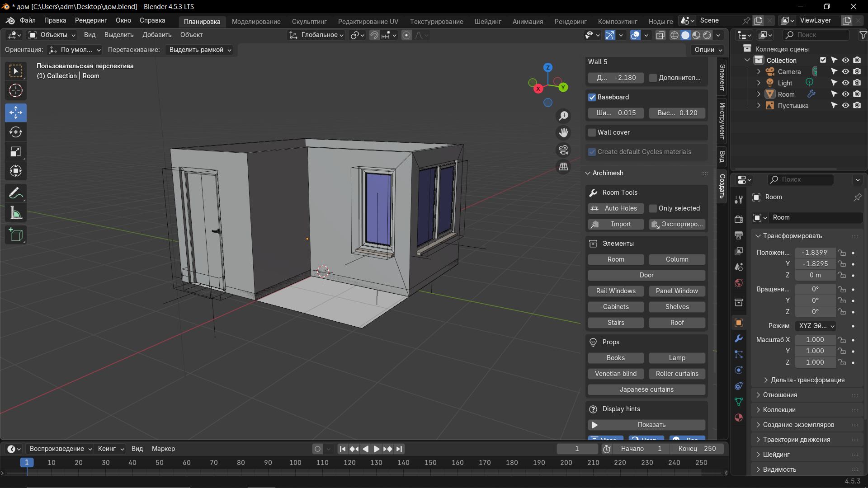Click the Add Cube tool icon
Image resolution: width=868 pixels, height=488 pixels.
tap(16, 235)
